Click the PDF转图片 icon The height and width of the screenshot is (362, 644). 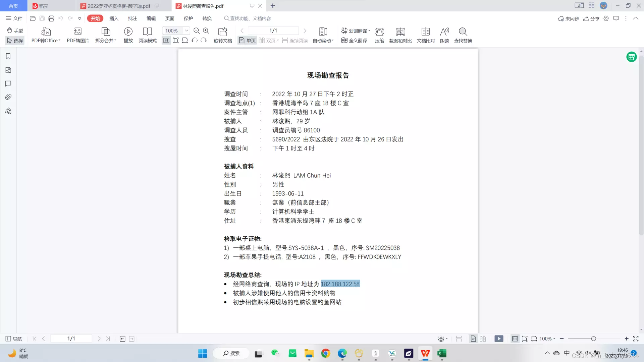[x=78, y=32]
